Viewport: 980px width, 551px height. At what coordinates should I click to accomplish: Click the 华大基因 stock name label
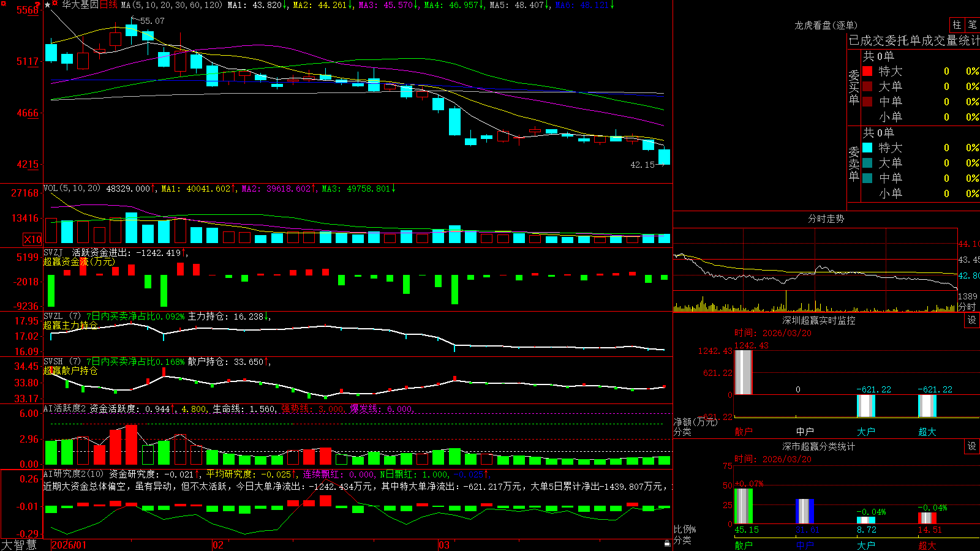click(80, 5)
